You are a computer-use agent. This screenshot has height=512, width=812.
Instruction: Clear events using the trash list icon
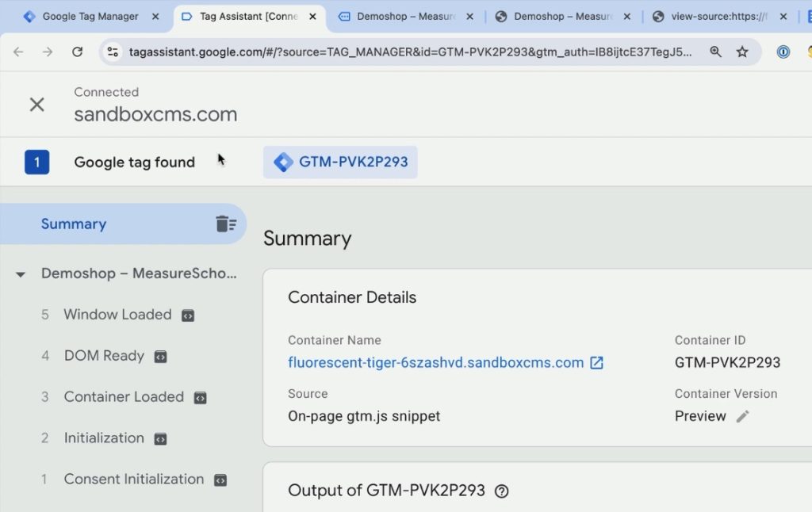pos(226,224)
